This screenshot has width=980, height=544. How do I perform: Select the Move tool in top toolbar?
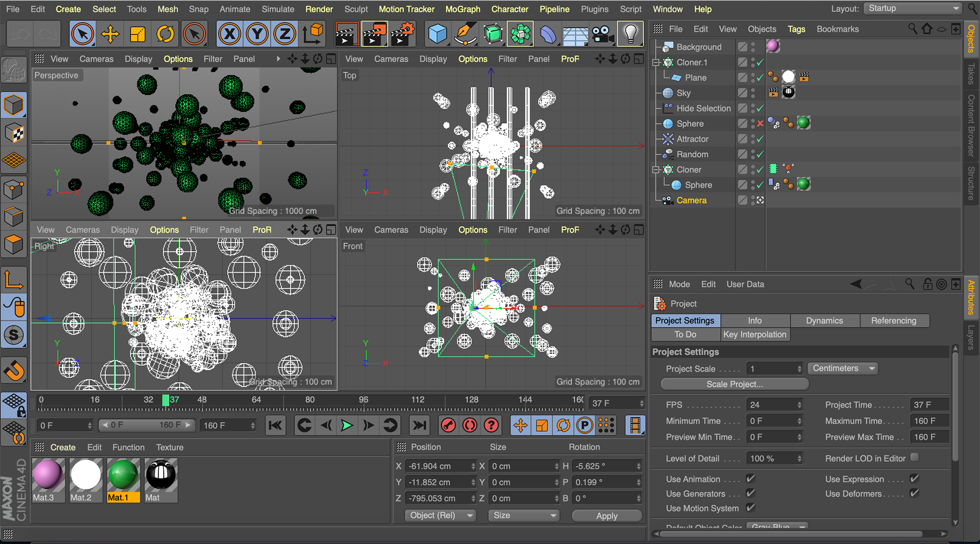click(110, 34)
